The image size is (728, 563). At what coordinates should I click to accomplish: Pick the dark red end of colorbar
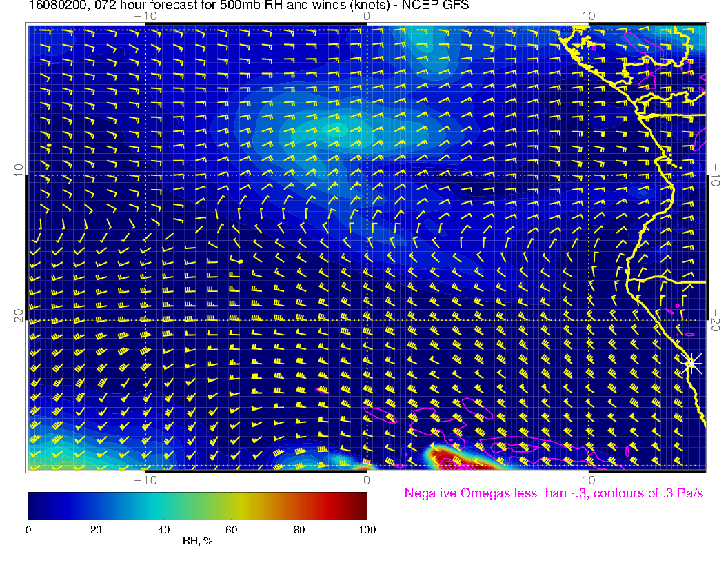pyautogui.click(x=358, y=505)
